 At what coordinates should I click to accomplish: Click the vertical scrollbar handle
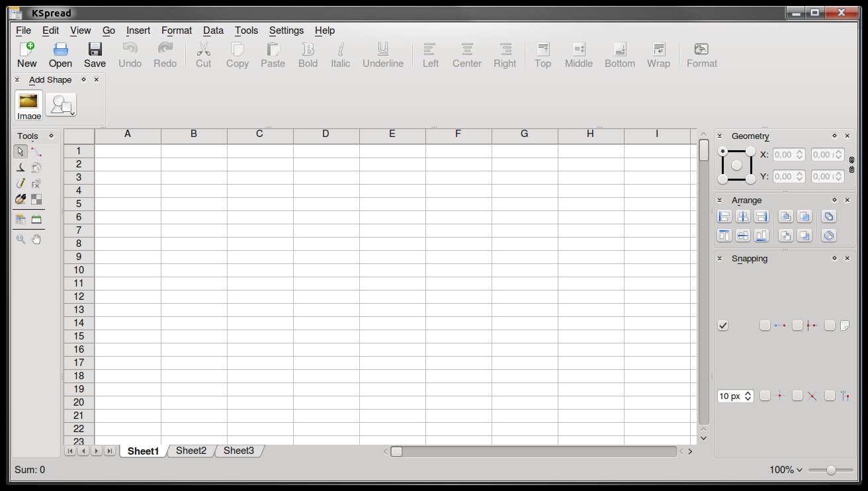pos(704,150)
